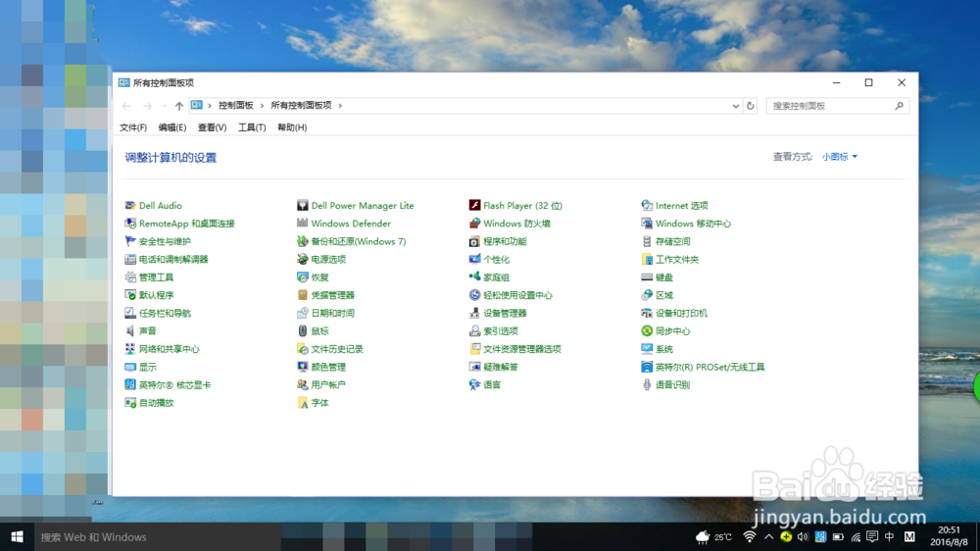Image resolution: width=980 pixels, height=551 pixels.
Task: Expand the chevron after 控制面板 breadcrumb
Action: click(x=262, y=106)
